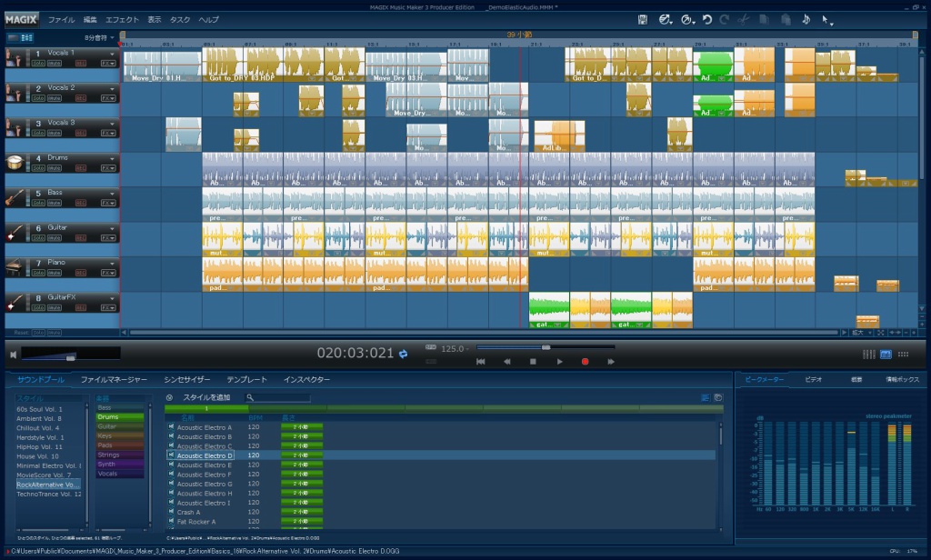Open the Vocals 3 track menu arrow
931x560 pixels.
[x=112, y=125]
